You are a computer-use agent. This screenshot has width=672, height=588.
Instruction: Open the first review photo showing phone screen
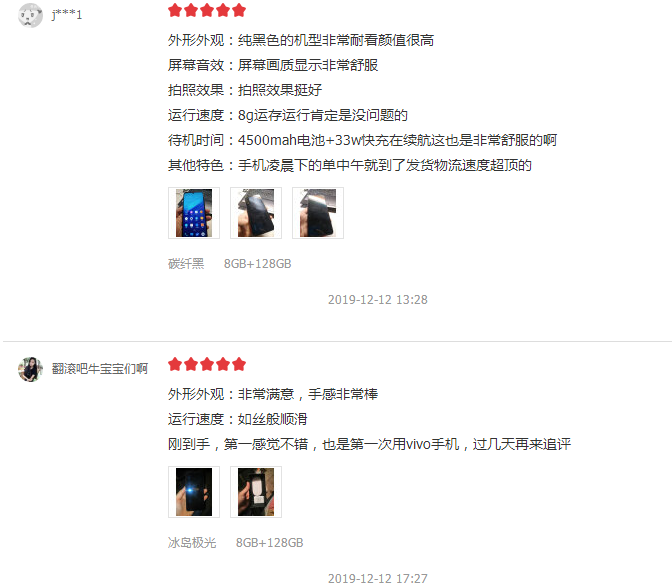(194, 213)
